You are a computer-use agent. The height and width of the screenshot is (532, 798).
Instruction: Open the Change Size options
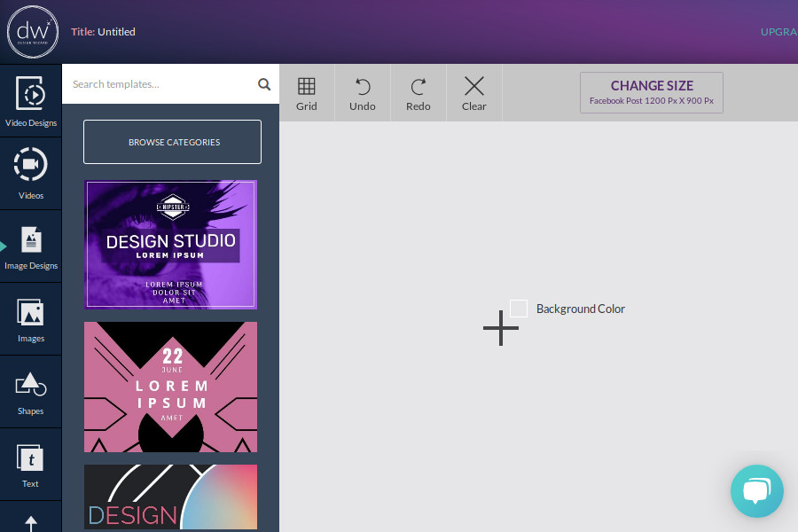point(652,92)
